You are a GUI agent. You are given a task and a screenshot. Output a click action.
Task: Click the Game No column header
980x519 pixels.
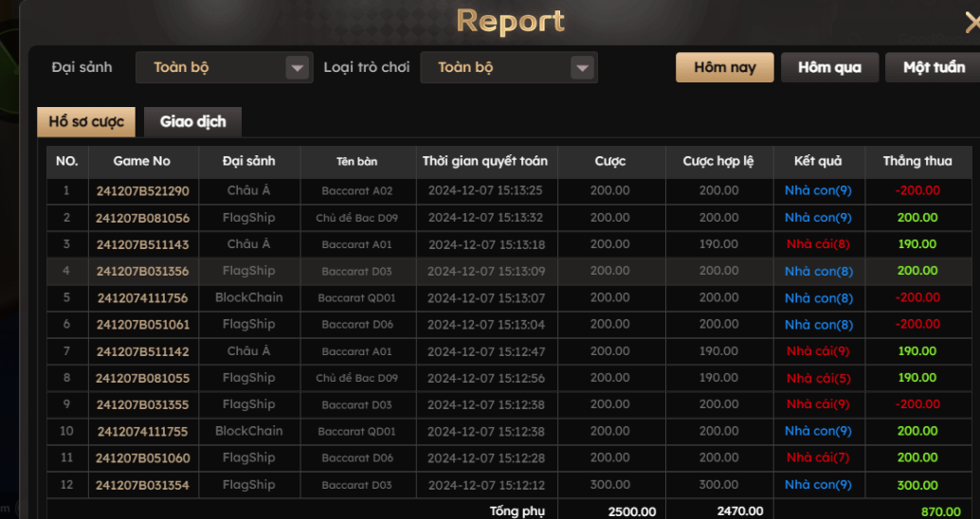pyautogui.click(x=142, y=161)
